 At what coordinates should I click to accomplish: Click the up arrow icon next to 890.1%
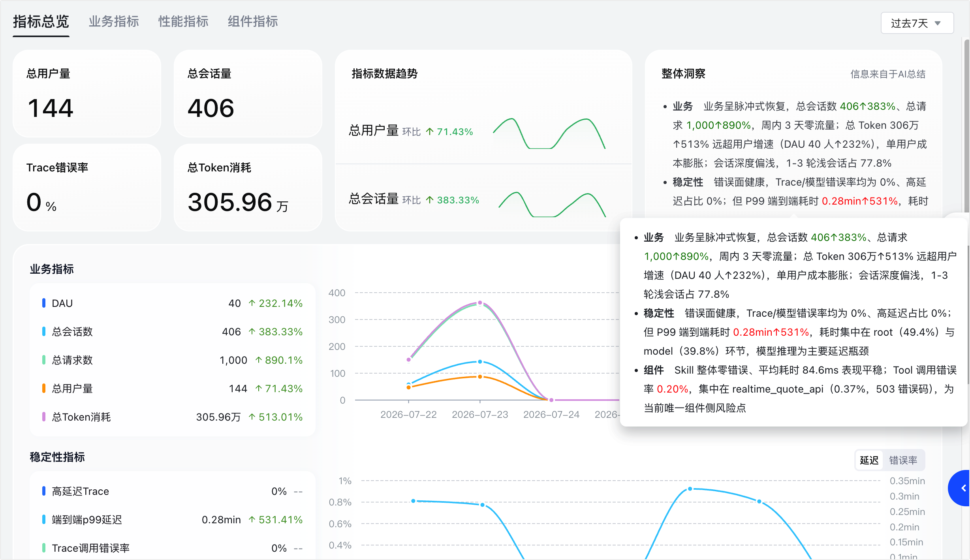(258, 360)
